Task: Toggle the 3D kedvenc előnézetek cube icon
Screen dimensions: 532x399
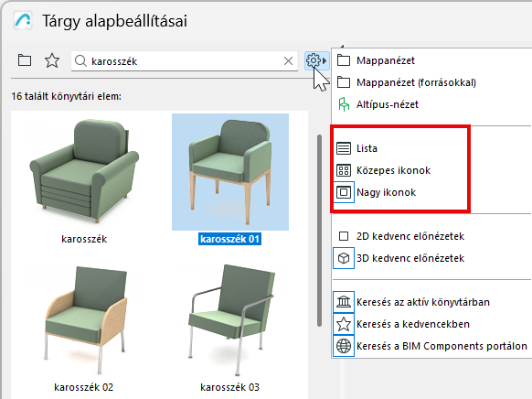Action: [x=344, y=258]
